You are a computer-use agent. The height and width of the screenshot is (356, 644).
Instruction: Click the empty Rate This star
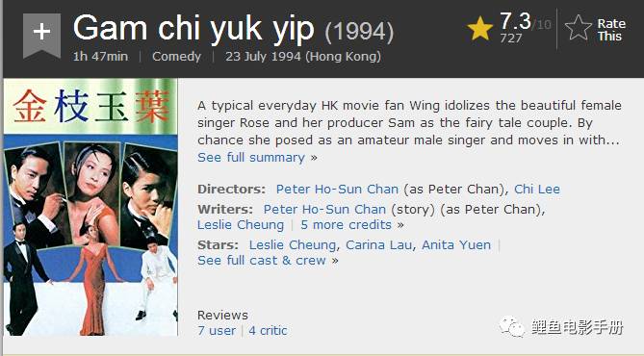tap(579, 28)
